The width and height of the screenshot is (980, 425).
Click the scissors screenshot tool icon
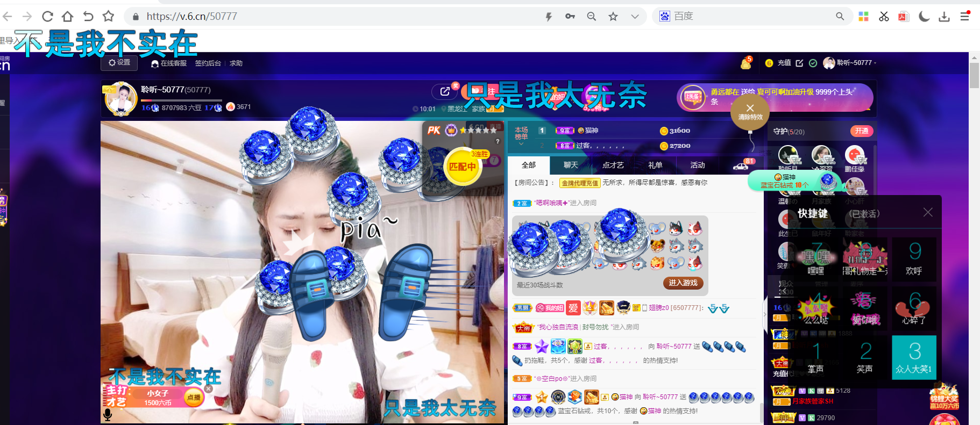[x=884, y=17]
